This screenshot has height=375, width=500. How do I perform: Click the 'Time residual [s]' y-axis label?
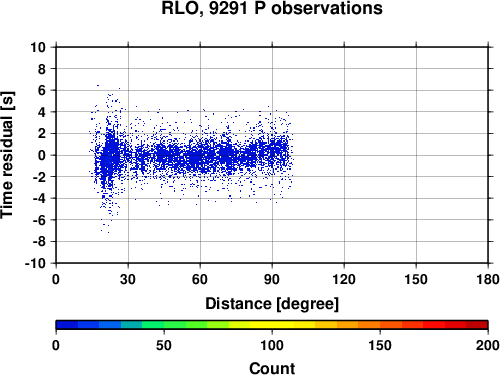(x=7, y=155)
